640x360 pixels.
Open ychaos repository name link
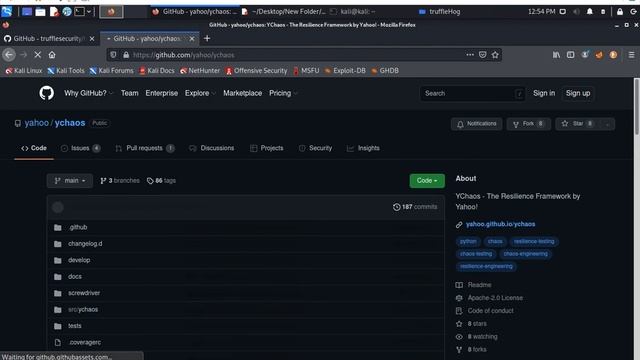(x=70, y=123)
